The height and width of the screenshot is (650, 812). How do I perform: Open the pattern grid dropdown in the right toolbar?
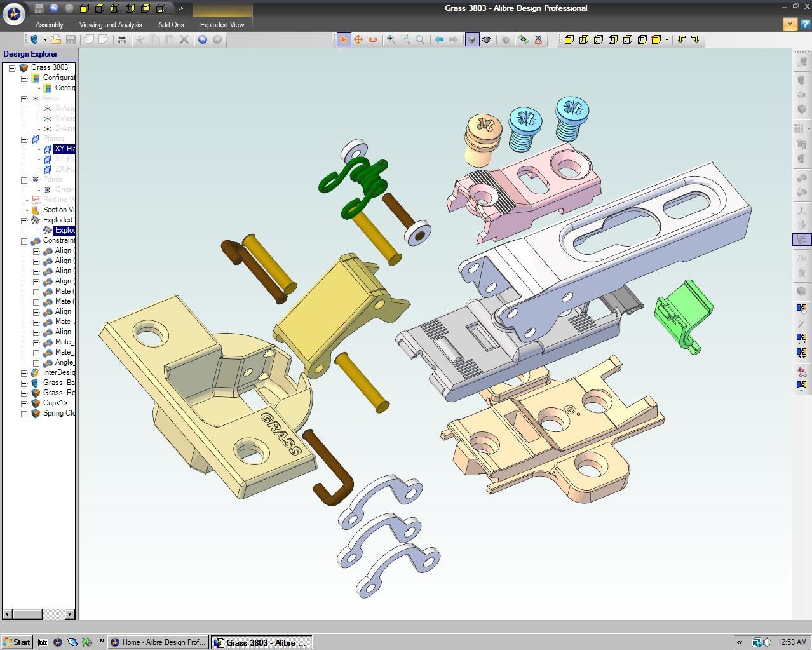click(x=808, y=128)
